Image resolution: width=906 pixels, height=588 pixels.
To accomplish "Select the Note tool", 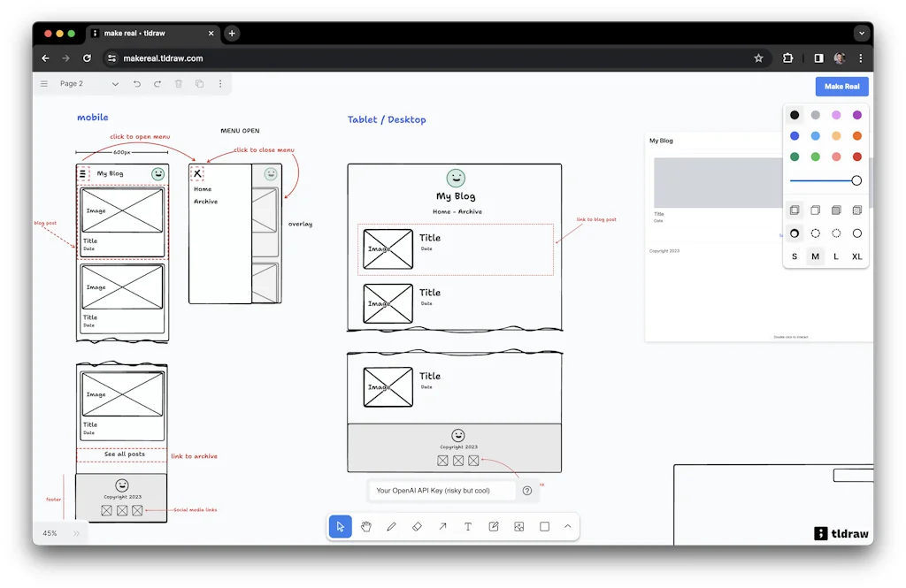I will point(493,526).
